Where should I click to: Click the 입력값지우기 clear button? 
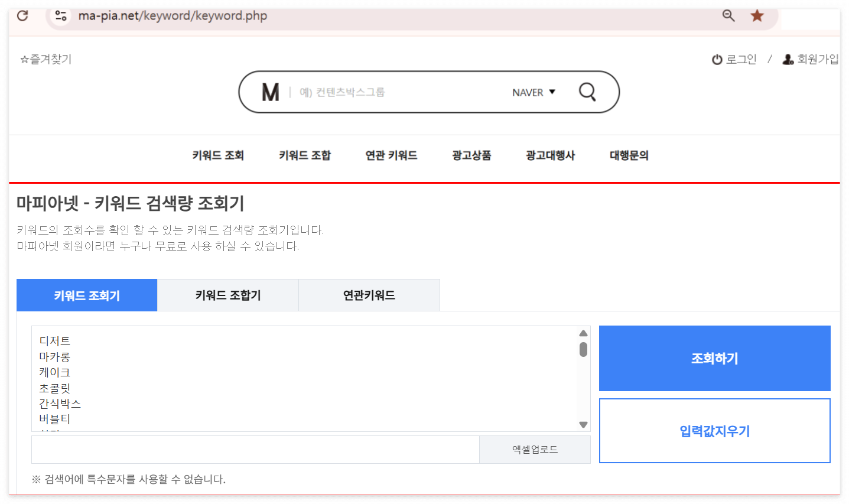pyautogui.click(x=714, y=431)
